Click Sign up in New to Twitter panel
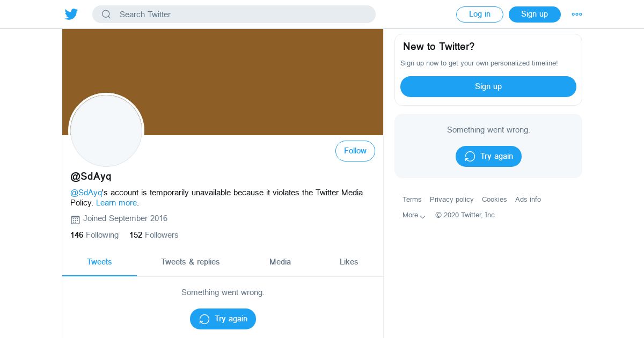This screenshot has width=644, height=338. [x=488, y=86]
